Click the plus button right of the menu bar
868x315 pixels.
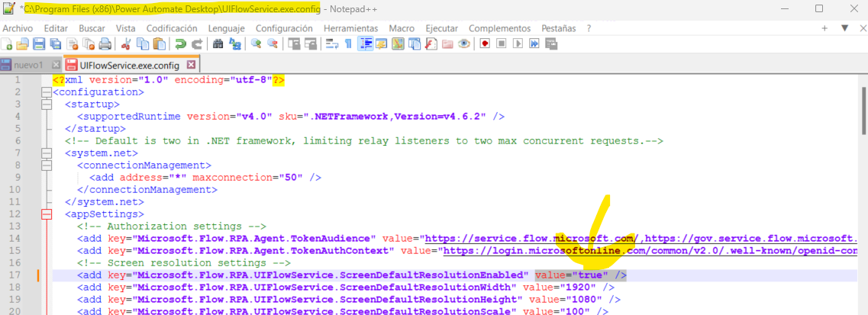pyautogui.click(x=824, y=28)
